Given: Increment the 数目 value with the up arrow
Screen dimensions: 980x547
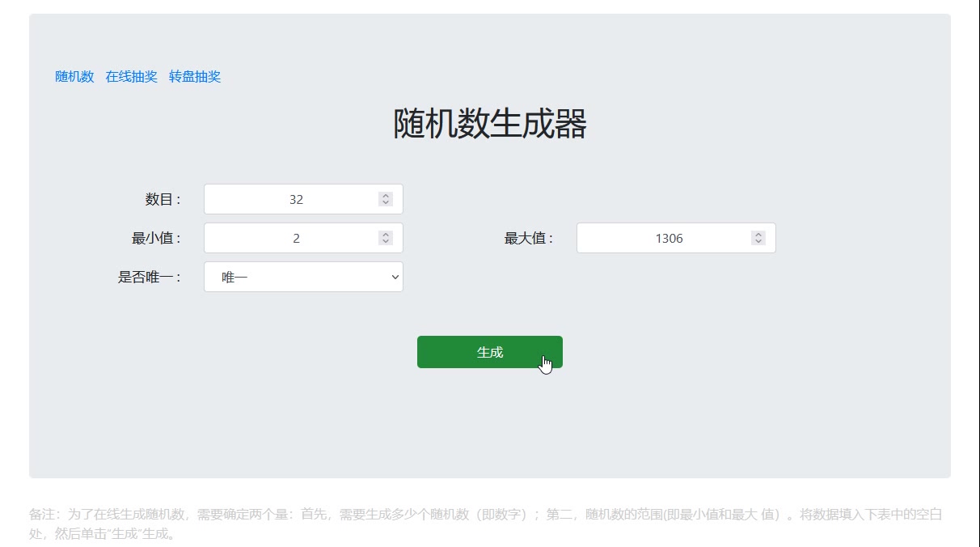Looking at the screenshot, I should click(x=387, y=194).
